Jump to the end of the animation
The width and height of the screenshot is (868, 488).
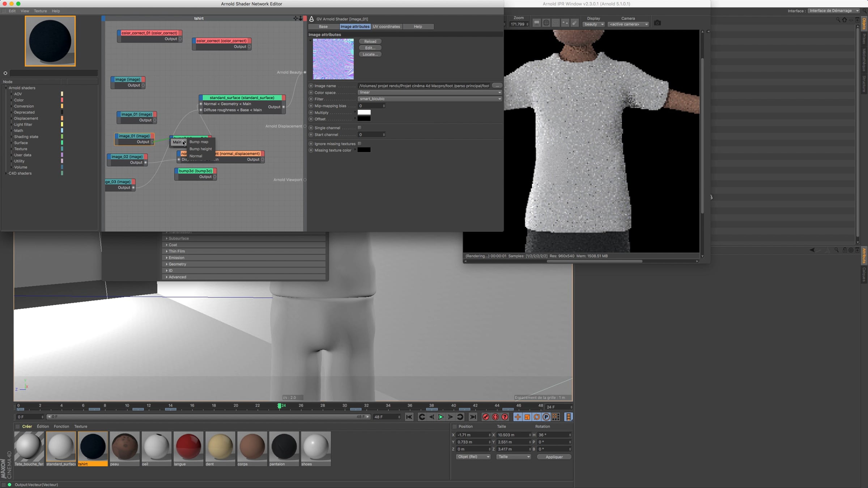coord(473,417)
